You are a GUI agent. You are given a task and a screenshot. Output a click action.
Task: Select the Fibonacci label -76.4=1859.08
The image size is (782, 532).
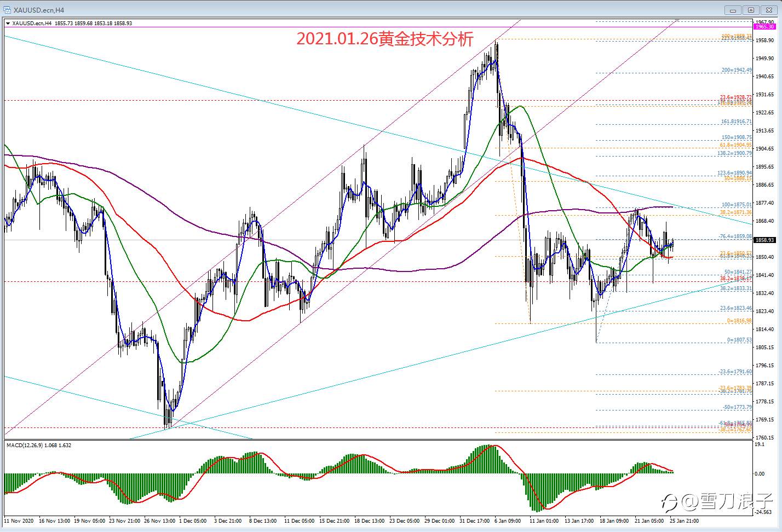(x=735, y=236)
